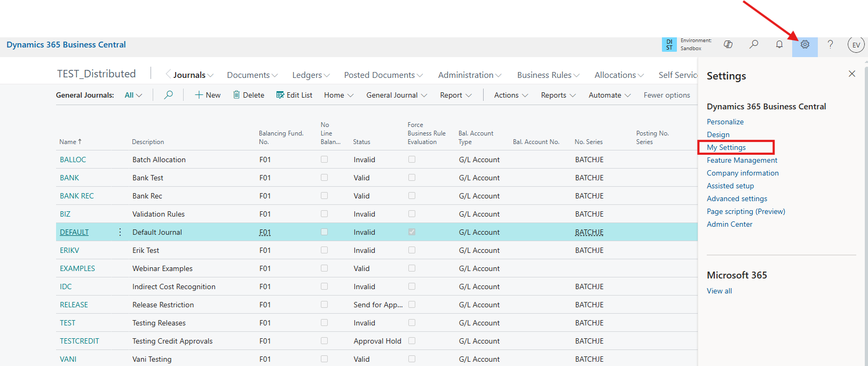868x366 pixels.
Task: Toggle Force Business Rule for EXAMPLES
Action: [x=412, y=268]
